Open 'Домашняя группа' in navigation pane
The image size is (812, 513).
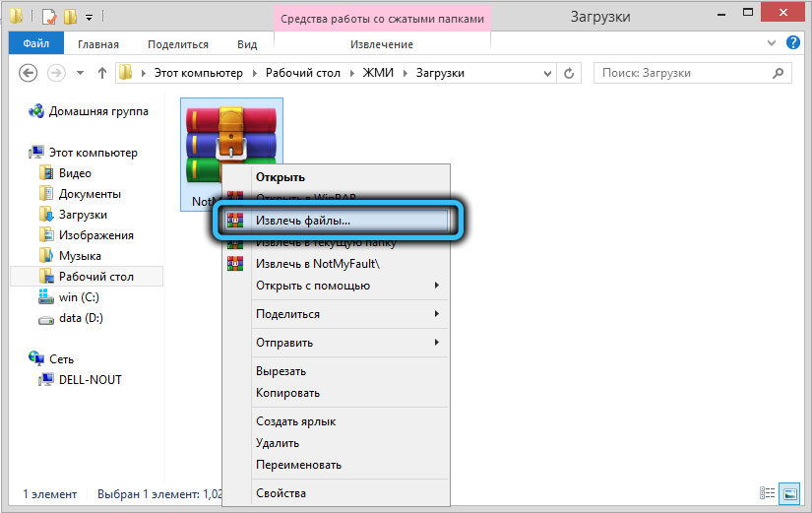click(98, 111)
